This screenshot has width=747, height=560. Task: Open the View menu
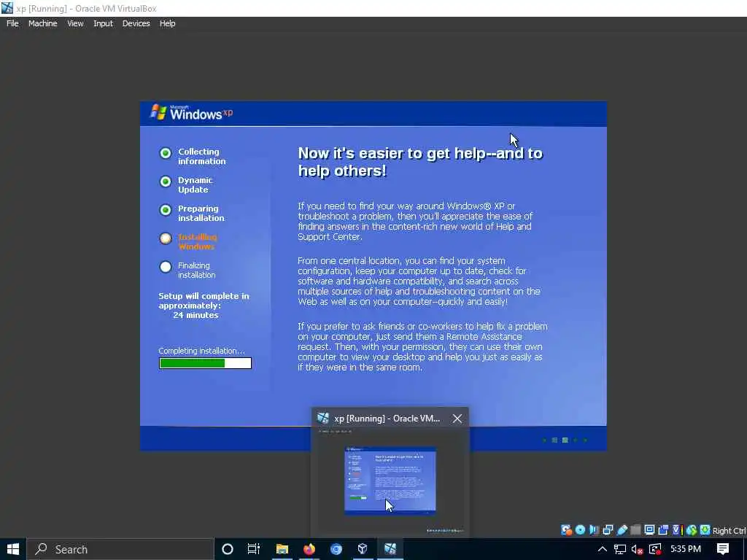75,23
